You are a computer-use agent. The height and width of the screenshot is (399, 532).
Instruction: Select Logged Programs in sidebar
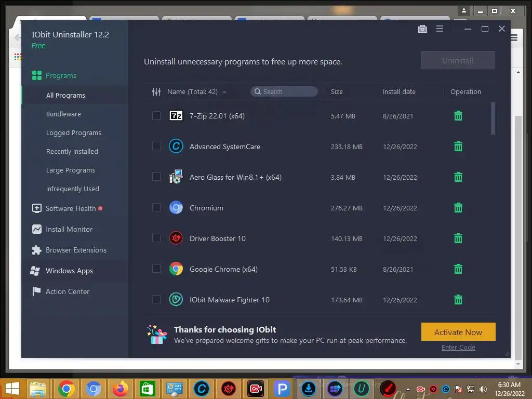74,132
